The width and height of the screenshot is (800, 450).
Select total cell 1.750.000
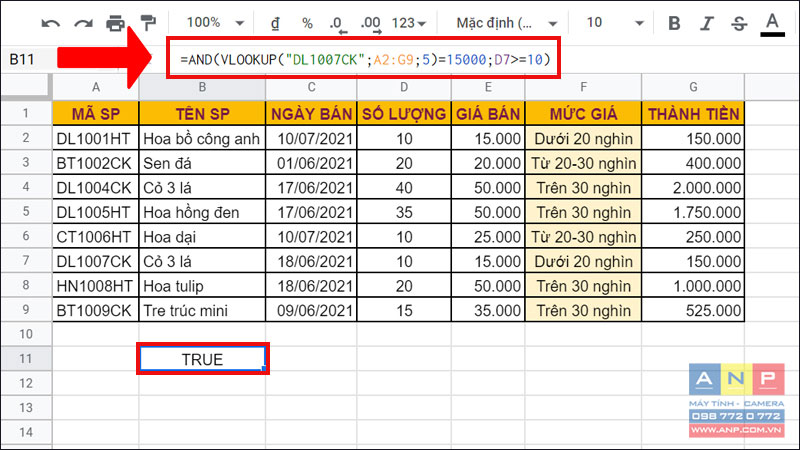693,212
